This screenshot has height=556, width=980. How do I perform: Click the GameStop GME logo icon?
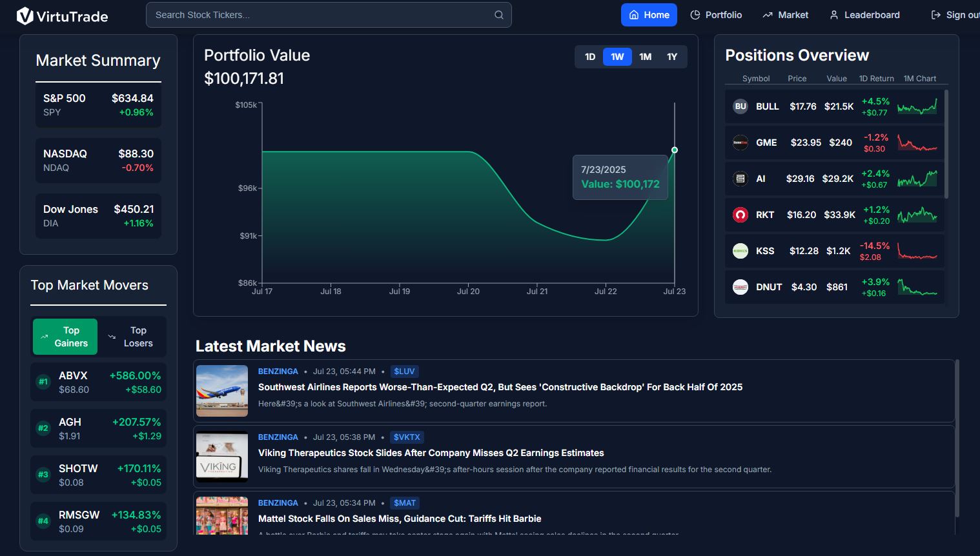(x=740, y=143)
